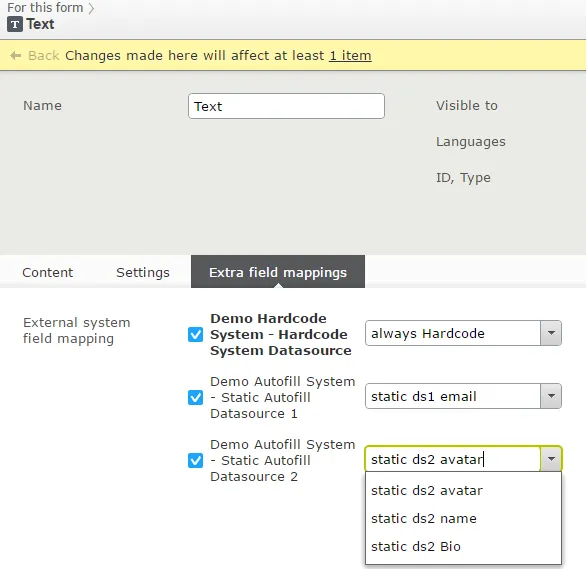This screenshot has width=587, height=569.
Task: Collapse the static ds2 avatar dropdown arrow
Action: 551,459
